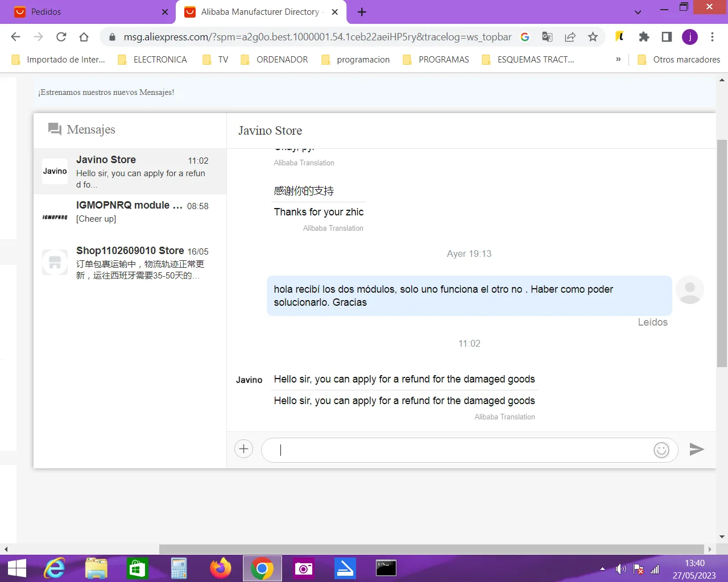Viewport: 728px width, 582px height.
Task: Open the Javino Store conversation
Action: 130,172
